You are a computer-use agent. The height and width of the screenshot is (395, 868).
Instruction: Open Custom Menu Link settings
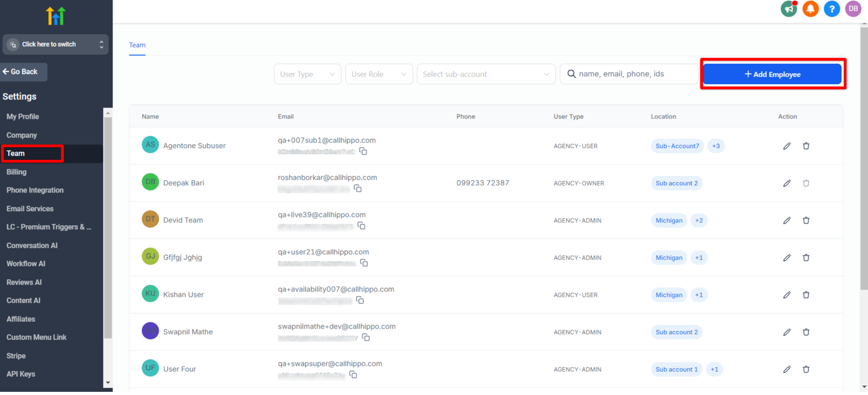click(36, 337)
